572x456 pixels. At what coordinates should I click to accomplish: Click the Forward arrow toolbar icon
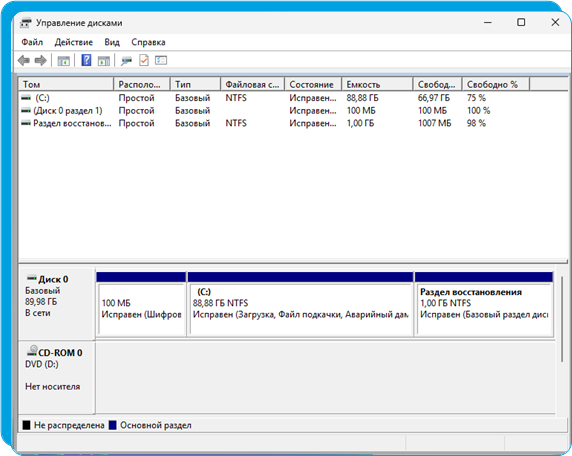point(40,60)
